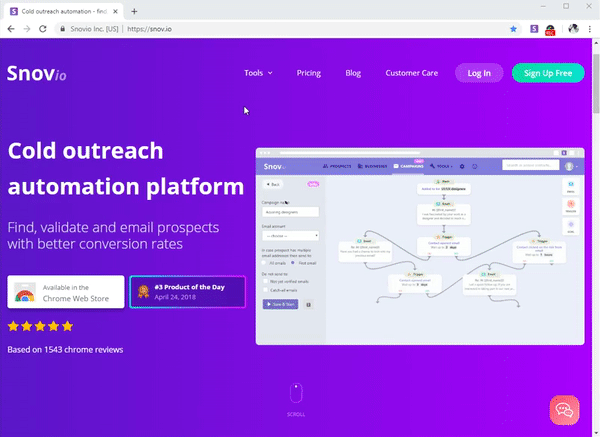Open the Pricing page
The width and height of the screenshot is (600, 437).
coord(309,73)
